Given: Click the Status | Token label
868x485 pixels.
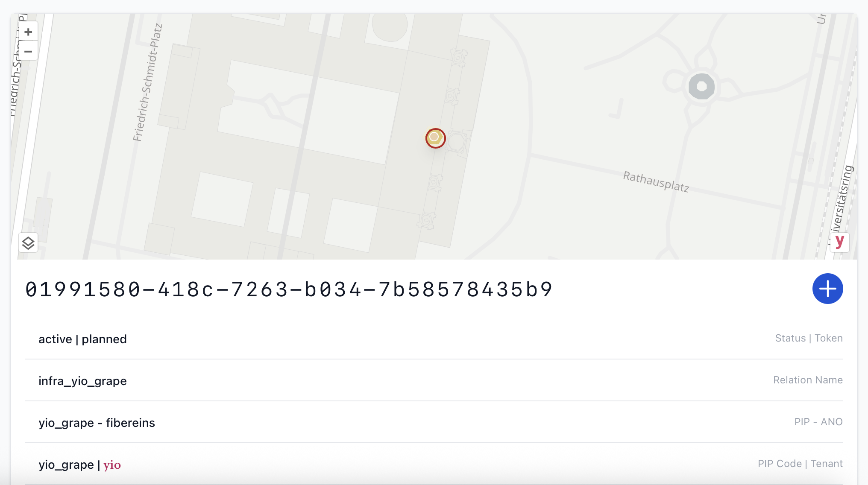Looking at the screenshot, I should (809, 338).
